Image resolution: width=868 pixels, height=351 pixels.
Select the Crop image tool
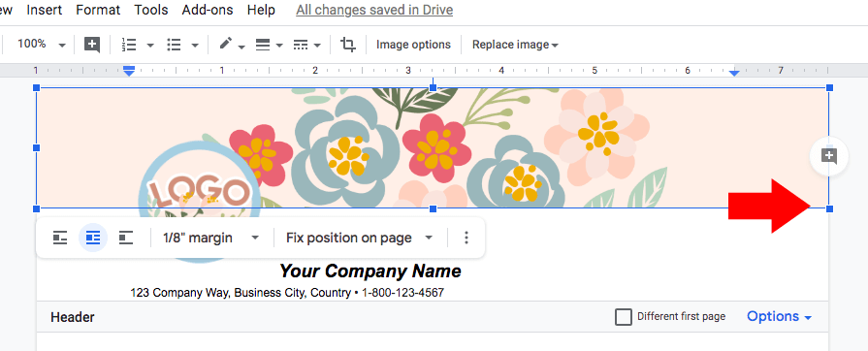point(348,45)
